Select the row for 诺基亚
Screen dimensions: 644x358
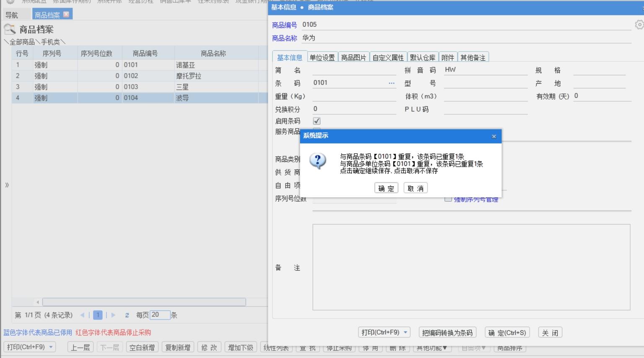140,65
